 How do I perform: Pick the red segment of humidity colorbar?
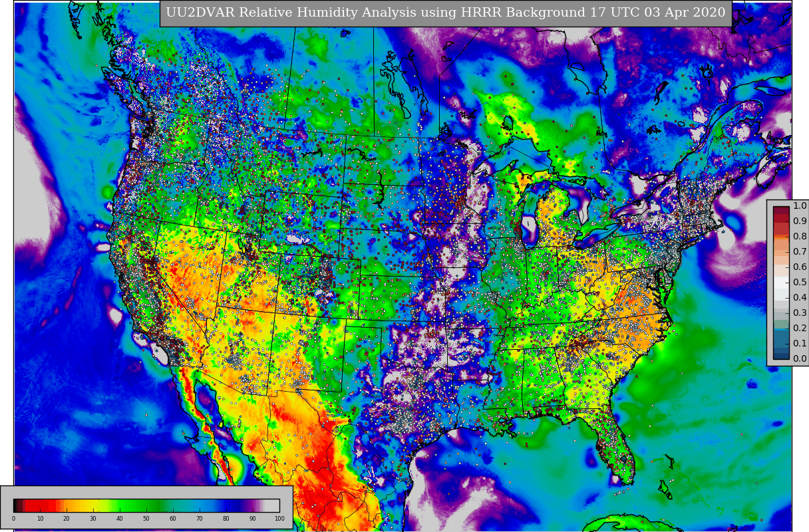[40, 505]
